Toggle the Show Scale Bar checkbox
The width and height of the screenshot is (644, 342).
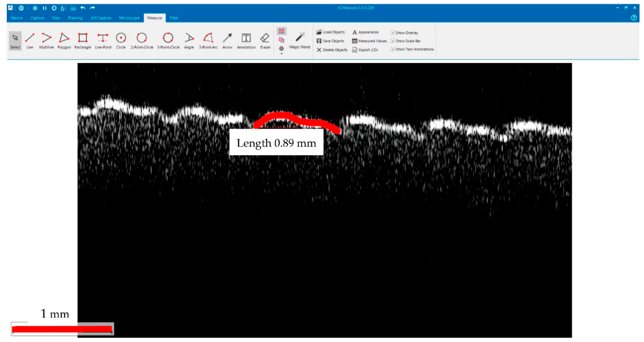tap(393, 41)
